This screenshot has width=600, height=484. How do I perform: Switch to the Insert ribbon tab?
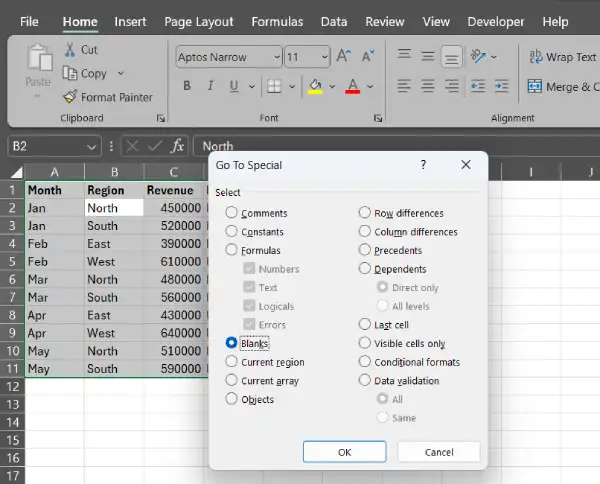pyautogui.click(x=130, y=22)
